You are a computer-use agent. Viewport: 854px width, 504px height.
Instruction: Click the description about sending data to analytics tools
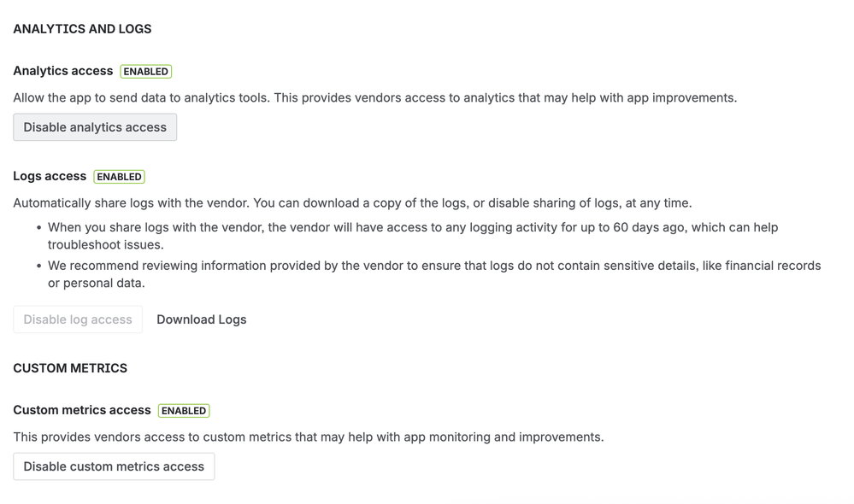(x=374, y=98)
